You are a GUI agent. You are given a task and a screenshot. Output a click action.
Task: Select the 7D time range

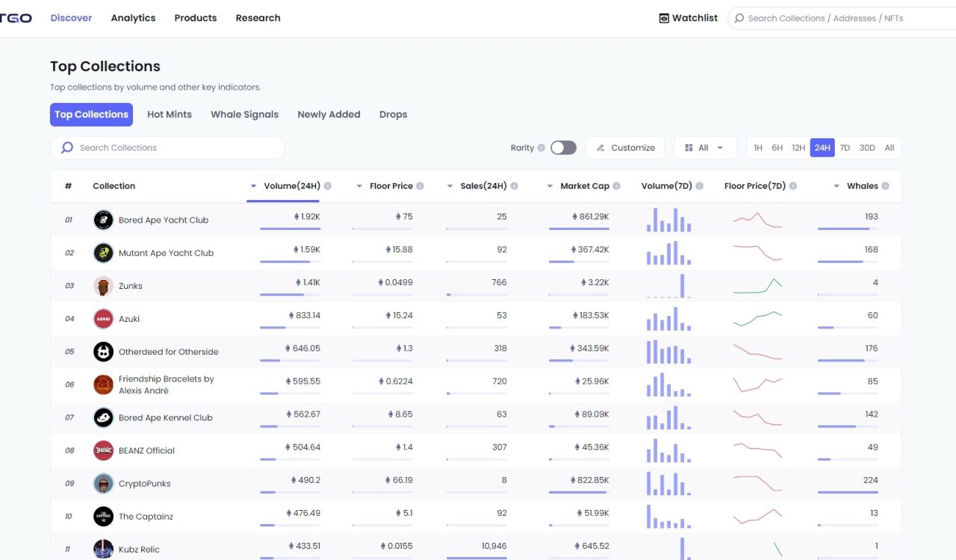tap(845, 148)
